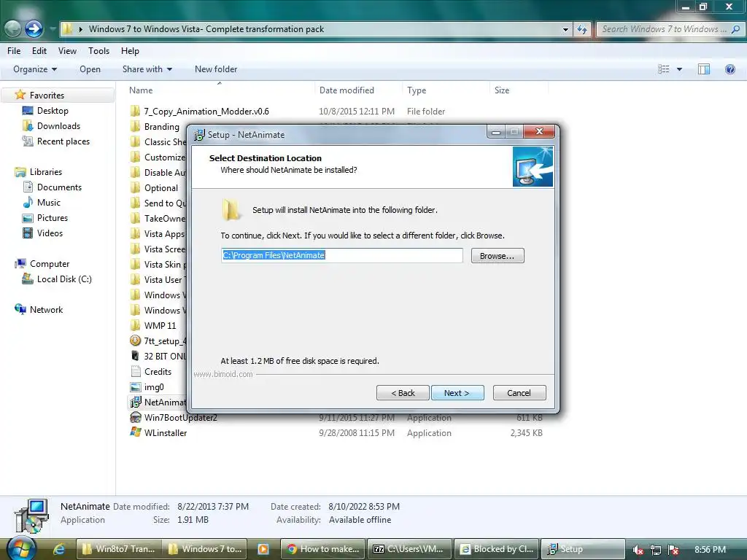This screenshot has width=747, height=560.
Task: Click Open in the Explorer toolbar
Action: [90, 69]
